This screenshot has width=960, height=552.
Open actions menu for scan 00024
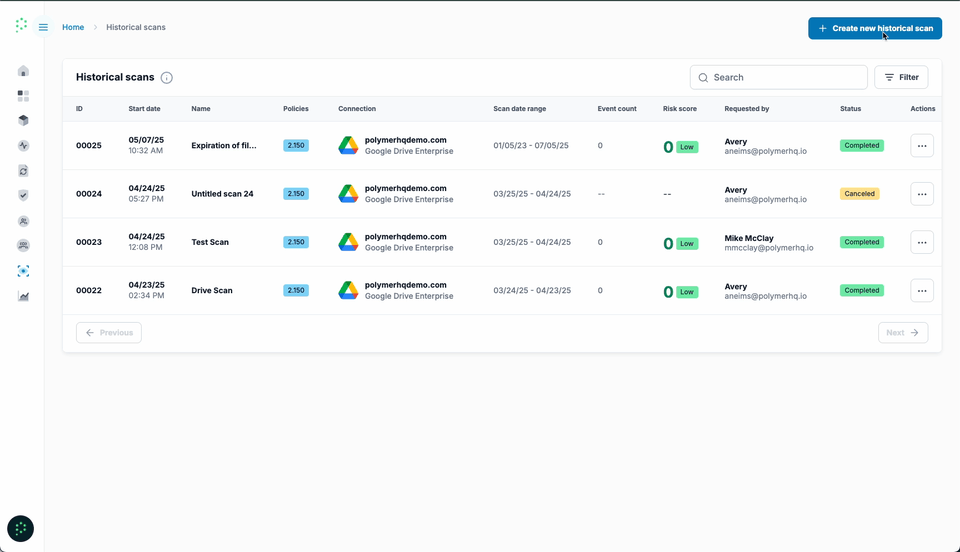coord(921,194)
